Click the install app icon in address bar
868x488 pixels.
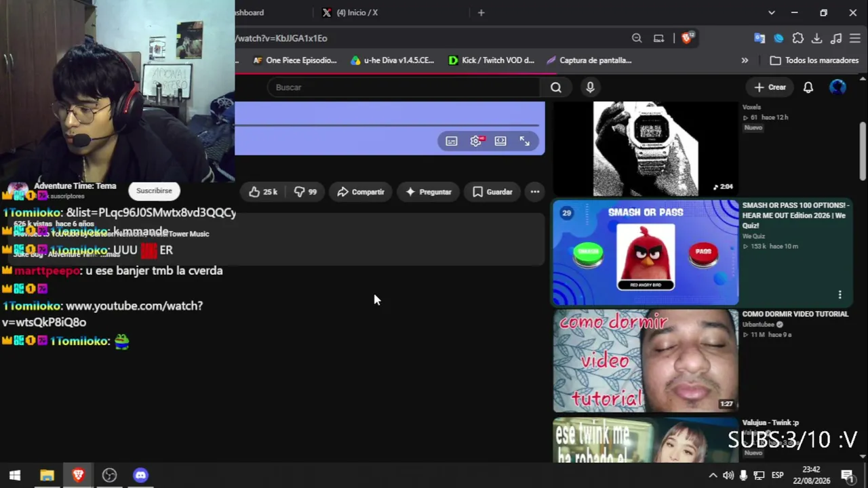point(658,38)
